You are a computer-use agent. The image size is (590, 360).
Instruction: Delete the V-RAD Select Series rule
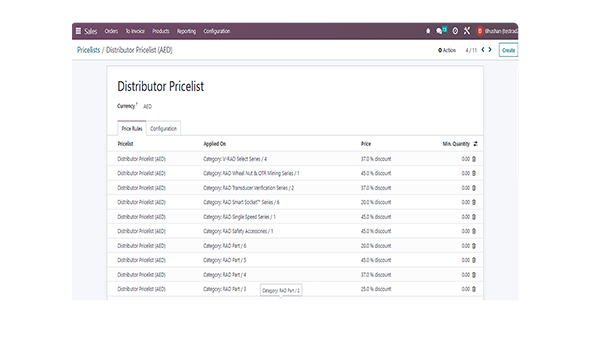tap(474, 159)
